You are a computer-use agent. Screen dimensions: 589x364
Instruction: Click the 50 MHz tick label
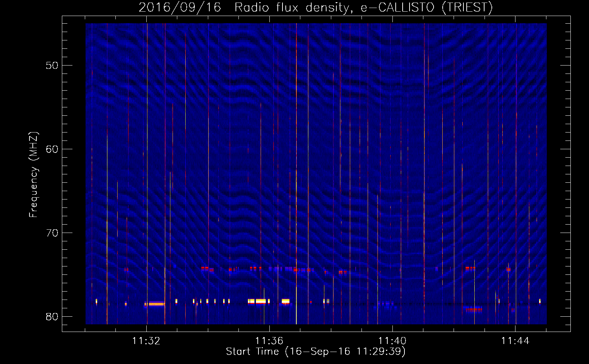52,66
